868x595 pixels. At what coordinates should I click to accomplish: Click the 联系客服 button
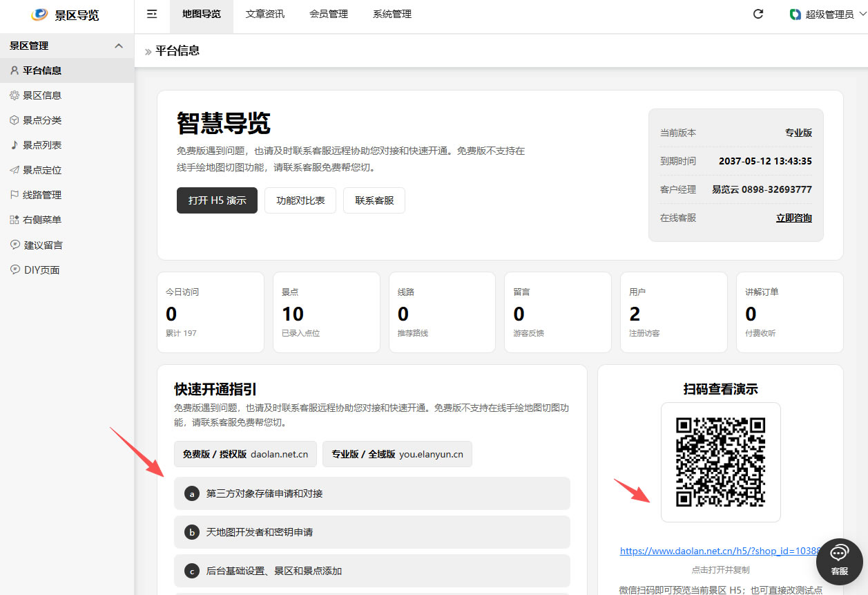[374, 200]
